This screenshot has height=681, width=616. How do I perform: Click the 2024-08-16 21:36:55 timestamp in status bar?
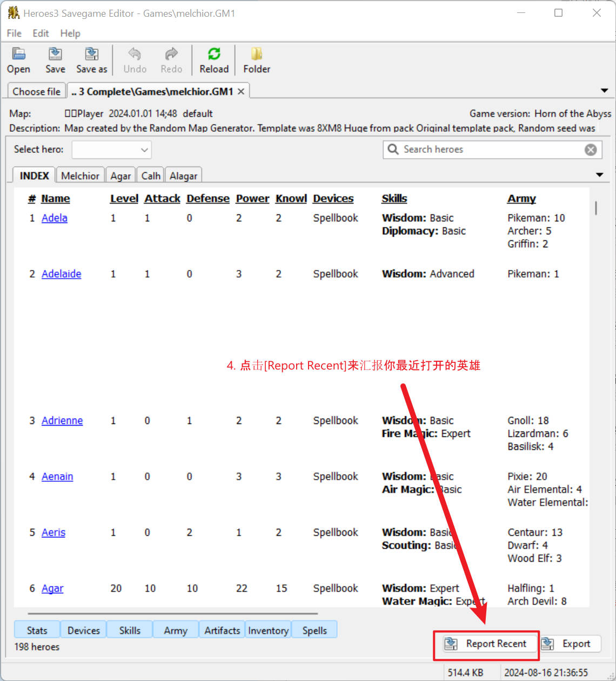[x=546, y=673]
